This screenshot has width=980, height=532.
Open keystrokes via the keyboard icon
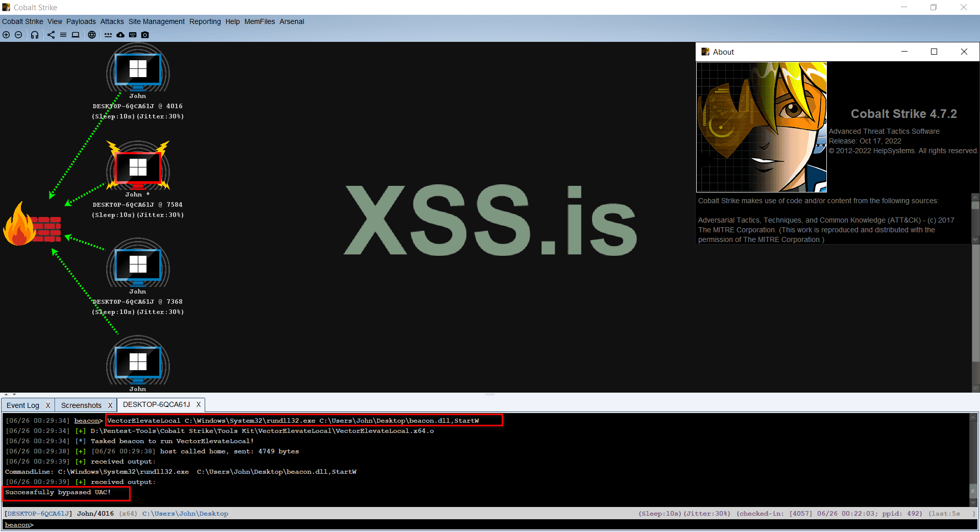coord(133,35)
